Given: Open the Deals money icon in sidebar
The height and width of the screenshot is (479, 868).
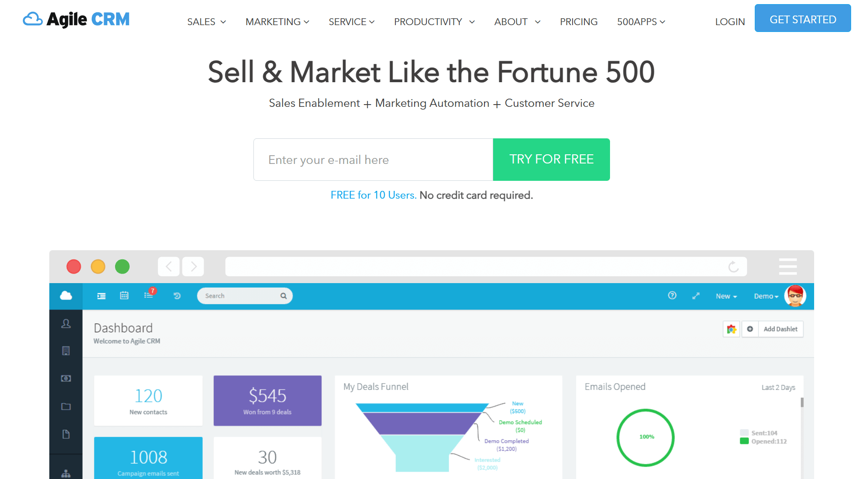Looking at the screenshot, I should [66, 378].
